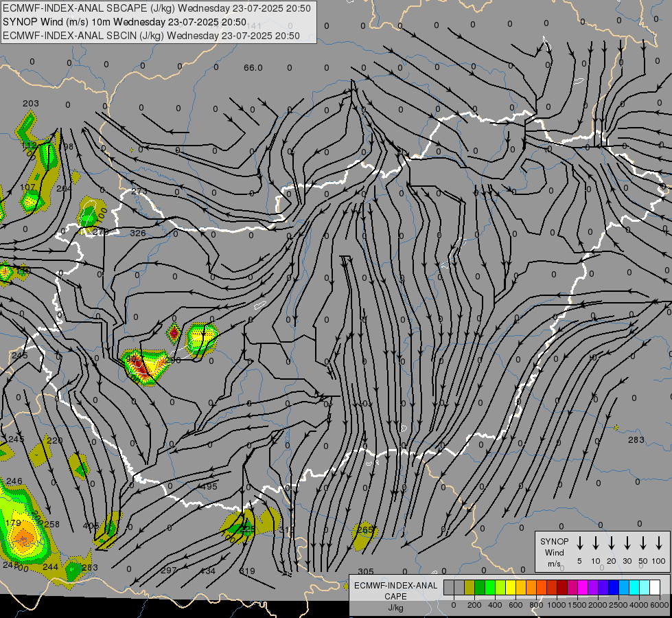Click the yellow-green CAPE legend swatch
Image resolution: width=672 pixels, height=618 pixels.
(x=500, y=587)
